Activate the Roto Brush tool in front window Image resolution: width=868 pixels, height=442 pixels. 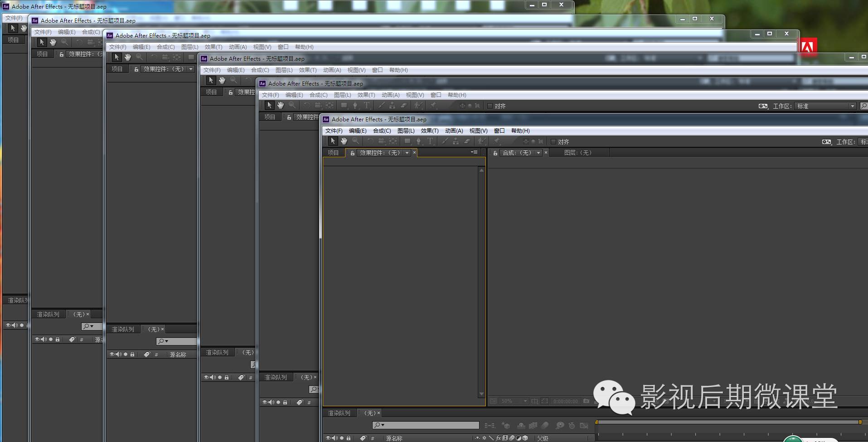(482, 141)
